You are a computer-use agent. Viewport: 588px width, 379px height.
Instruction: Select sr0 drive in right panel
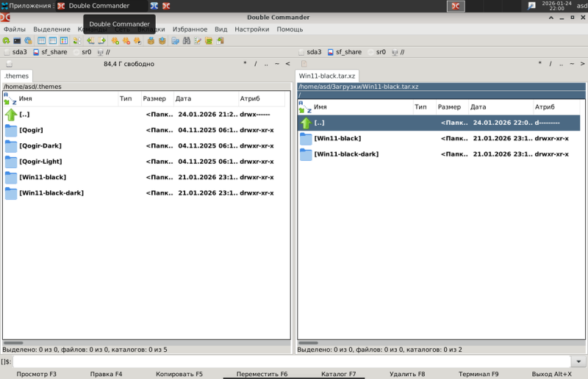(377, 52)
